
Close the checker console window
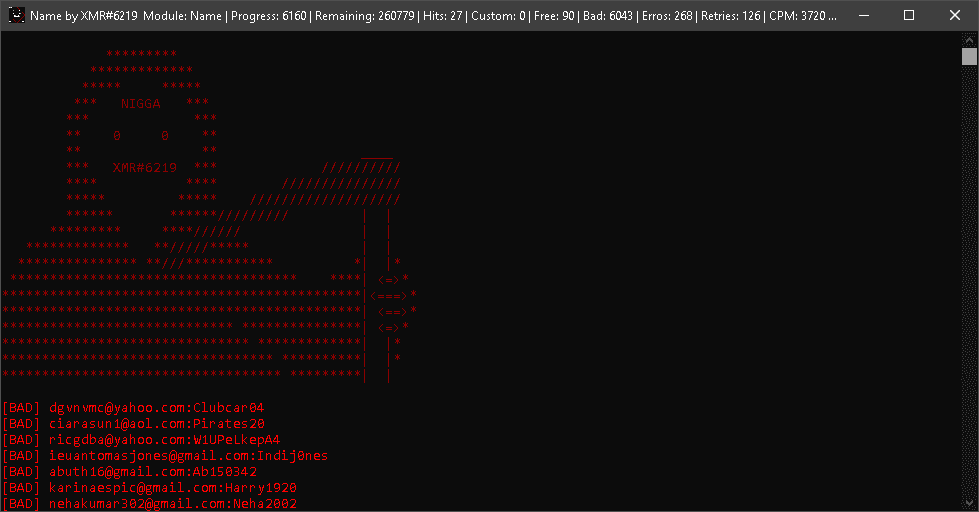click(955, 15)
